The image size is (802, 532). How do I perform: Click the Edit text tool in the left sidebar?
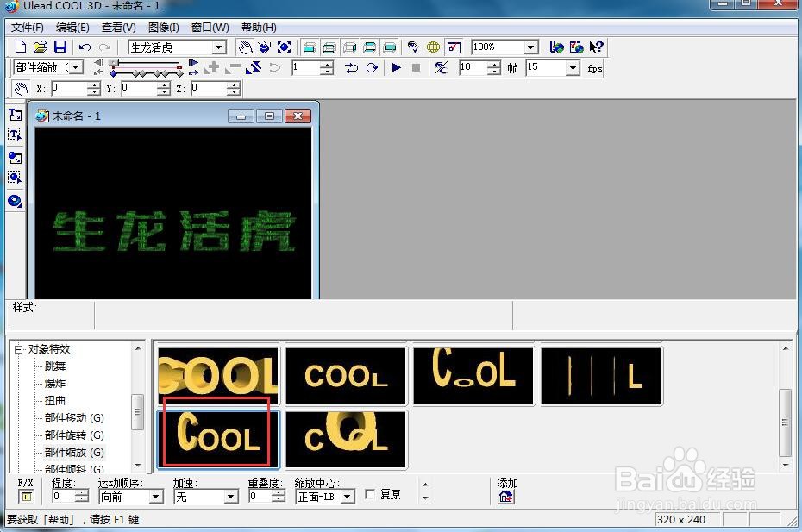click(15, 134)
